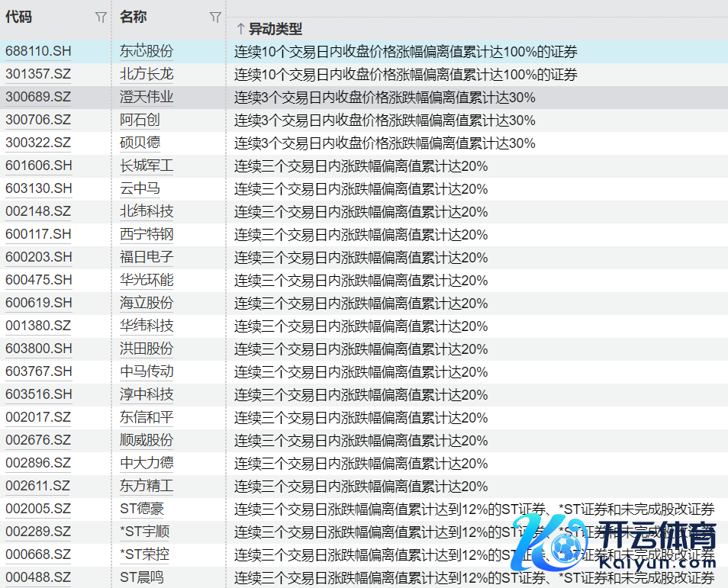Image resolution: width=728 pixels, height=588 pixels.
Task: Click the 澄天伟业 stock name
Action: pyautogui.click(x=147, y=98)
